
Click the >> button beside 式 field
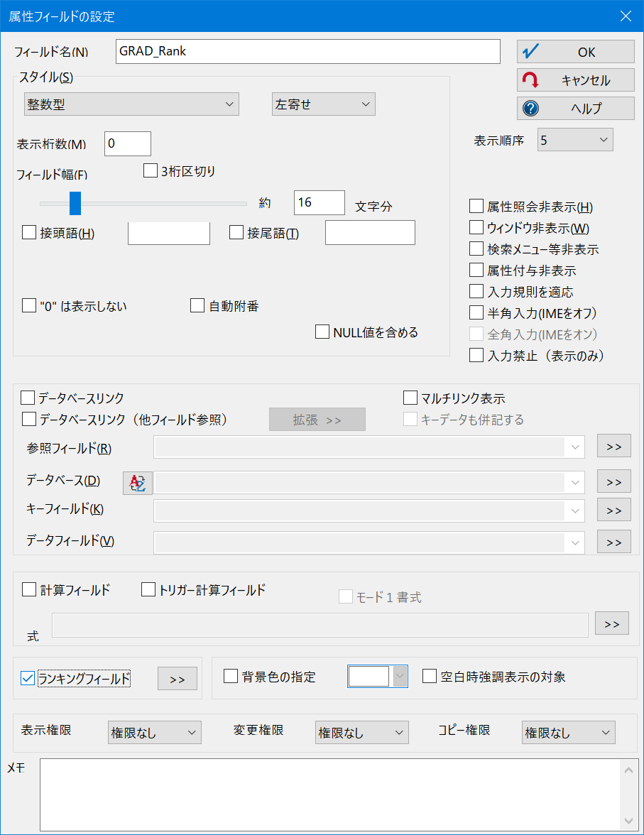pos(612,623)
